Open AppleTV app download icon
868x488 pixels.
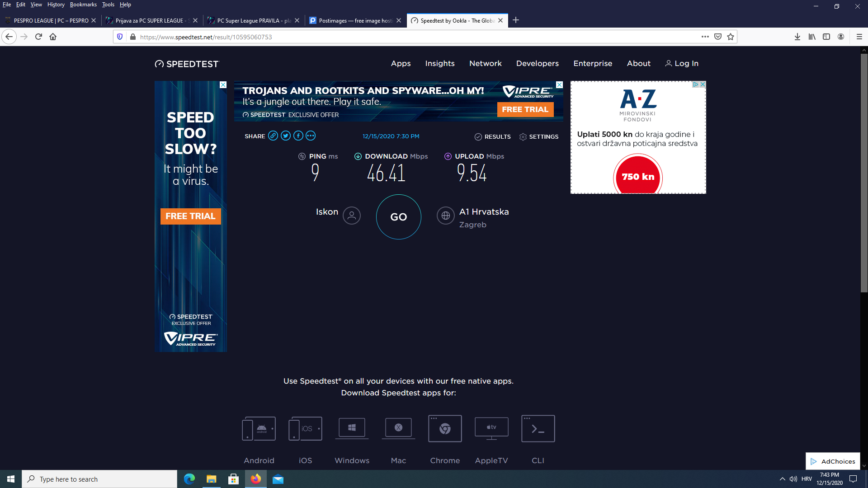(491, 428)
